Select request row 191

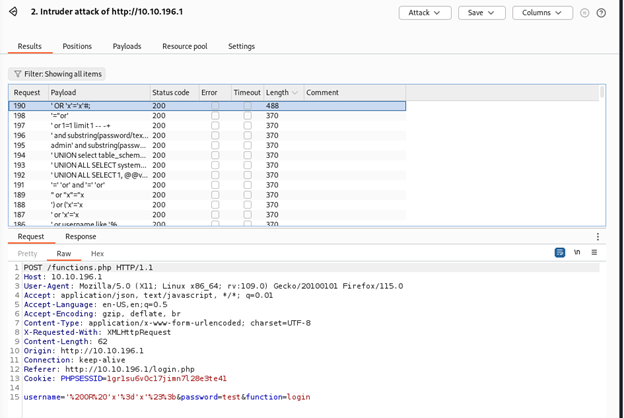pyautogui.click(x=207, y=185)
